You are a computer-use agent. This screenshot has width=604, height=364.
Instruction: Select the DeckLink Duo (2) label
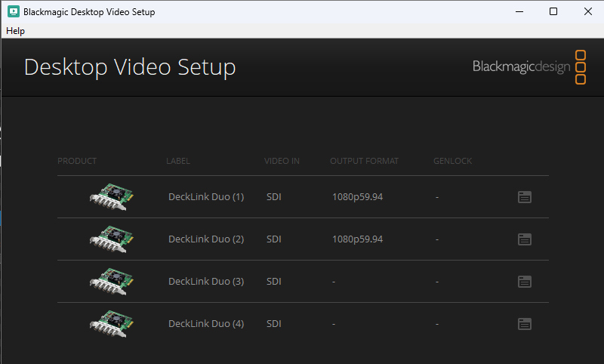(206, 239)
